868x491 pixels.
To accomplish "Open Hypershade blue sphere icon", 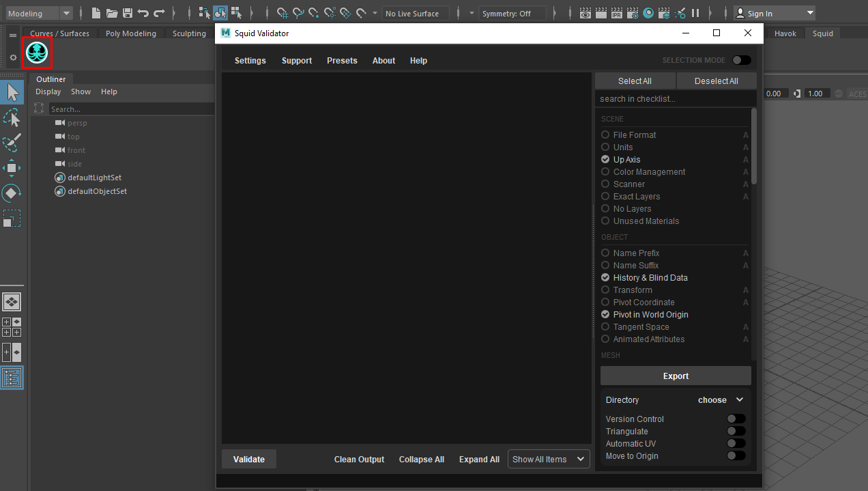I will [x=648, y=13].
